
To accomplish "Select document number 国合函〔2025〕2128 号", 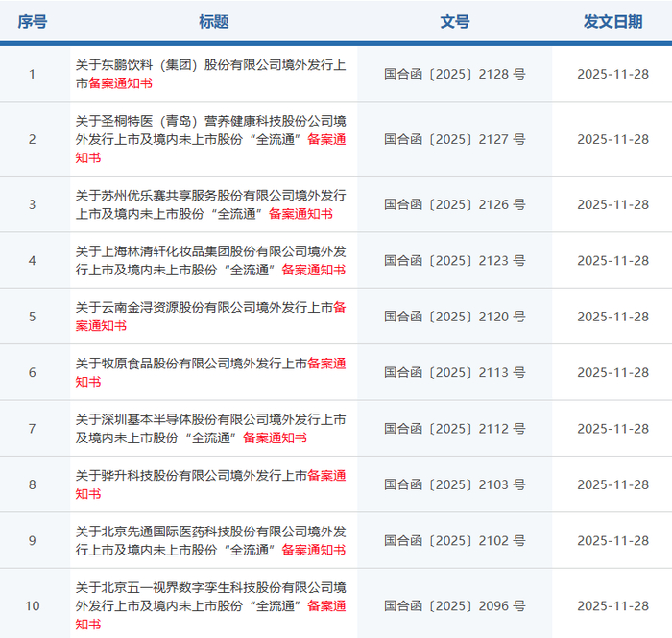I will [455, 74].
